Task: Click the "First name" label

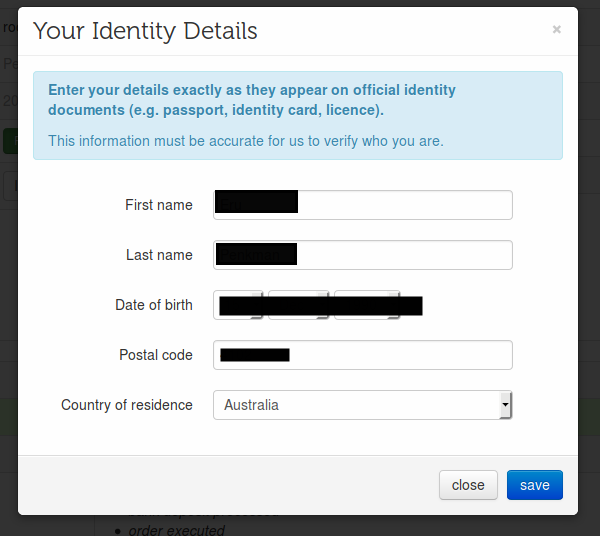Action: [x=159, y=205]
